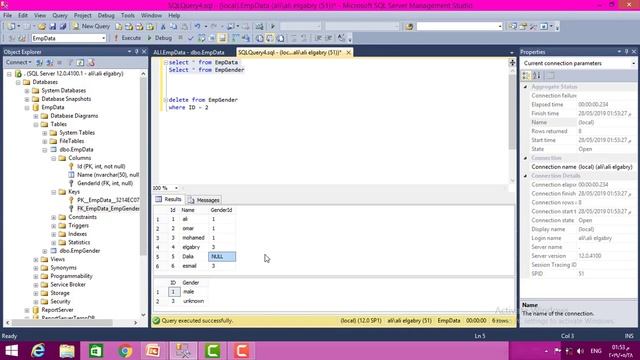Click the Find search combo box
Screen dimensions: 640x360
[459, 27]
